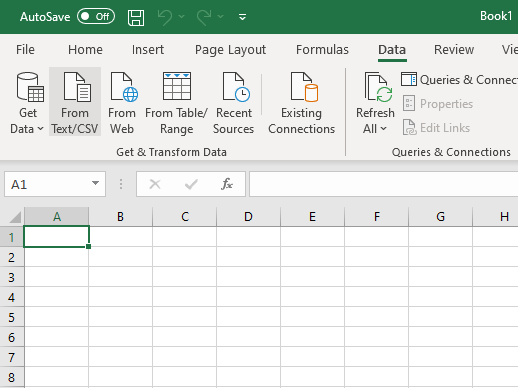Select column E header
This screenshot has width=518, height=388.
312,217
